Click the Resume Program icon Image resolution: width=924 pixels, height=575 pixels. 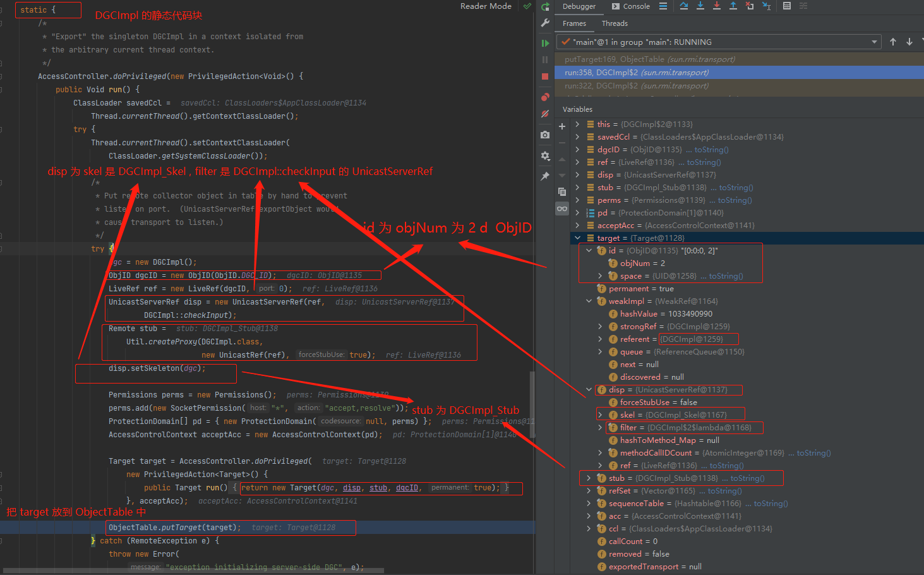[x=545, y=43]
